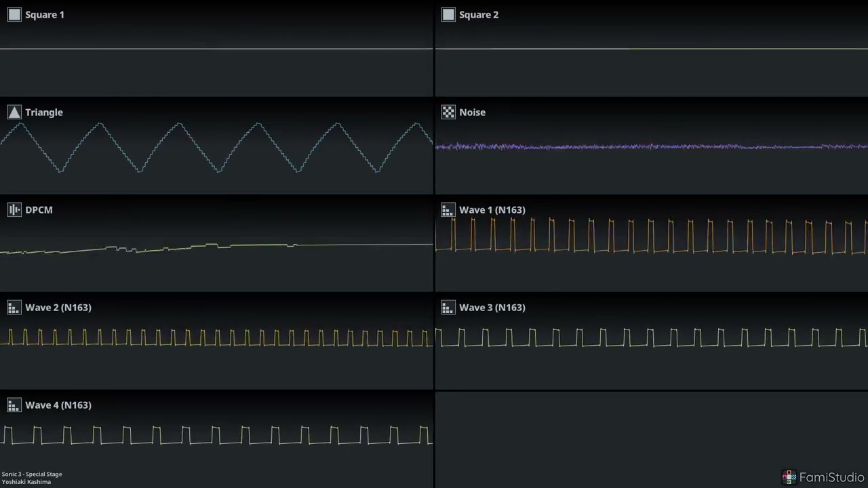Click the DPCM channel icon
This screenshot has width=868, height=488.
pos(14,209)
